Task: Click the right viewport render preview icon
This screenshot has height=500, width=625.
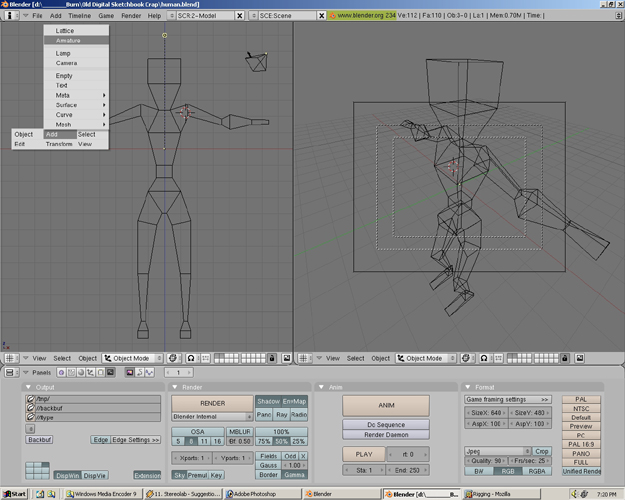Action: (580, 358)
